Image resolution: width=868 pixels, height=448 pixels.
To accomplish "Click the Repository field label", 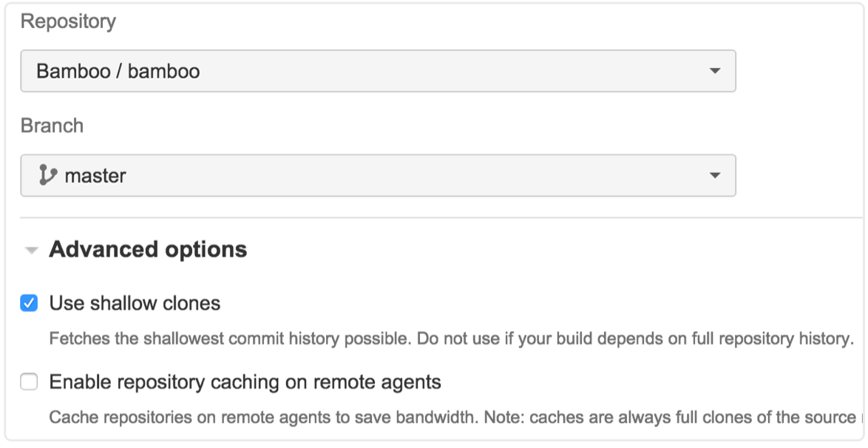I will [69, 21].
